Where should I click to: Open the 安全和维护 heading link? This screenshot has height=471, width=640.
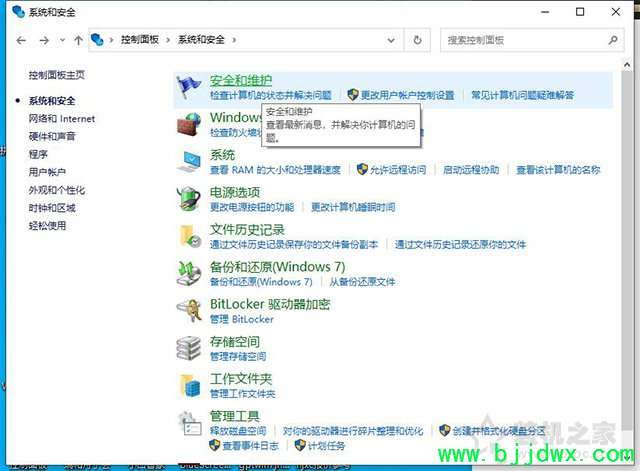[x=241, y=80]
